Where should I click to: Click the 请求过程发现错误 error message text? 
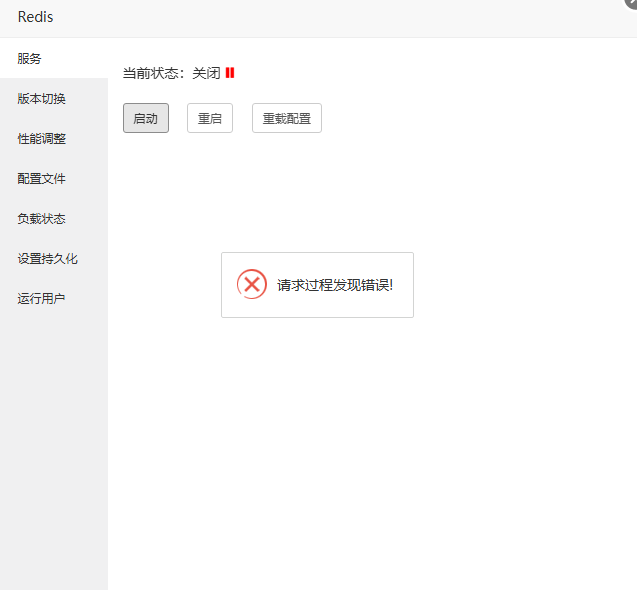click(x=335, y=285)
